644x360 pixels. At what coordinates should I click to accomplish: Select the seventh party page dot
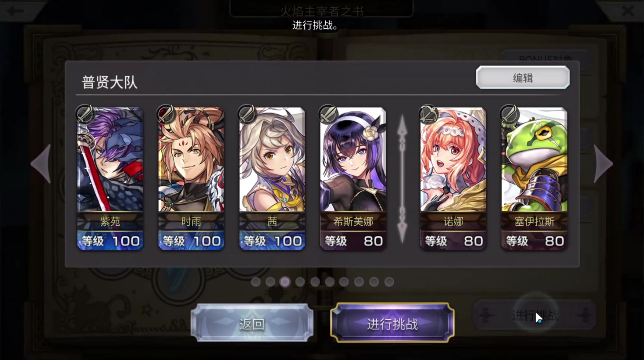point(344,282)
